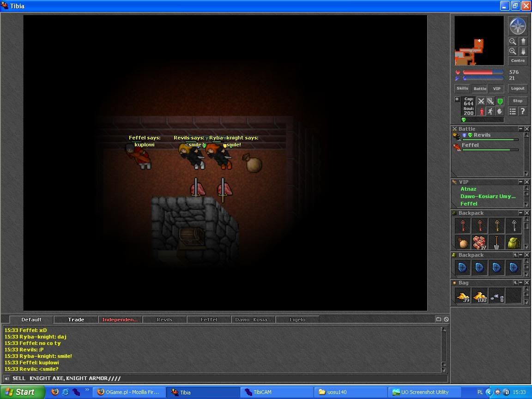Target Feffel in the Battle list
Image resolution: width=532 pixels, height=399 pixels.
pos(485,146)
